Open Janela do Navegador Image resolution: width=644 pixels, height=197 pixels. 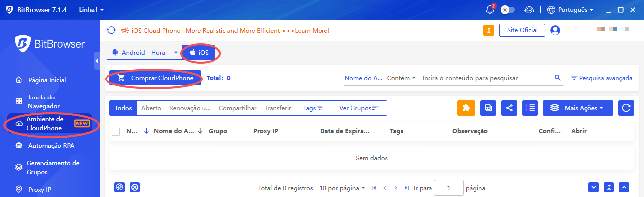point(44,101)
